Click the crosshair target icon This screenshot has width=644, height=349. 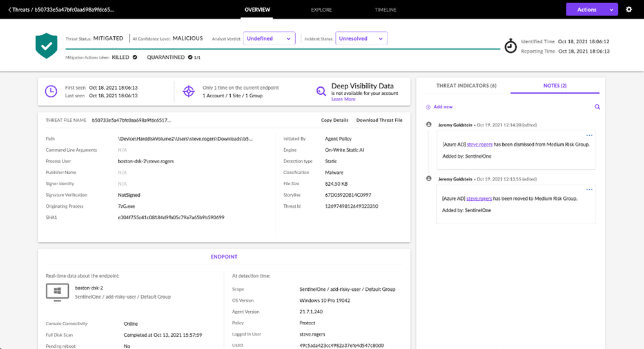tap(188, 91)
